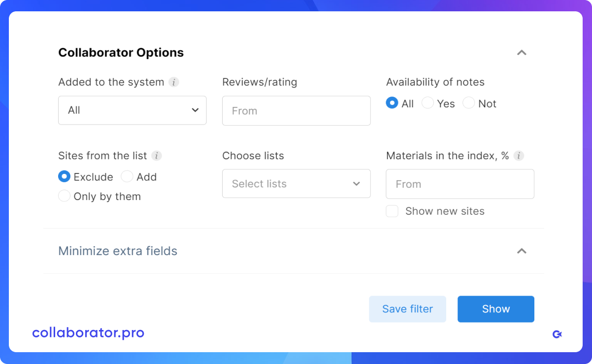The width and height of the screenshot is (592, 364).
Task: Click the info icon next to Materials in the index
Action: click(518, 156)
